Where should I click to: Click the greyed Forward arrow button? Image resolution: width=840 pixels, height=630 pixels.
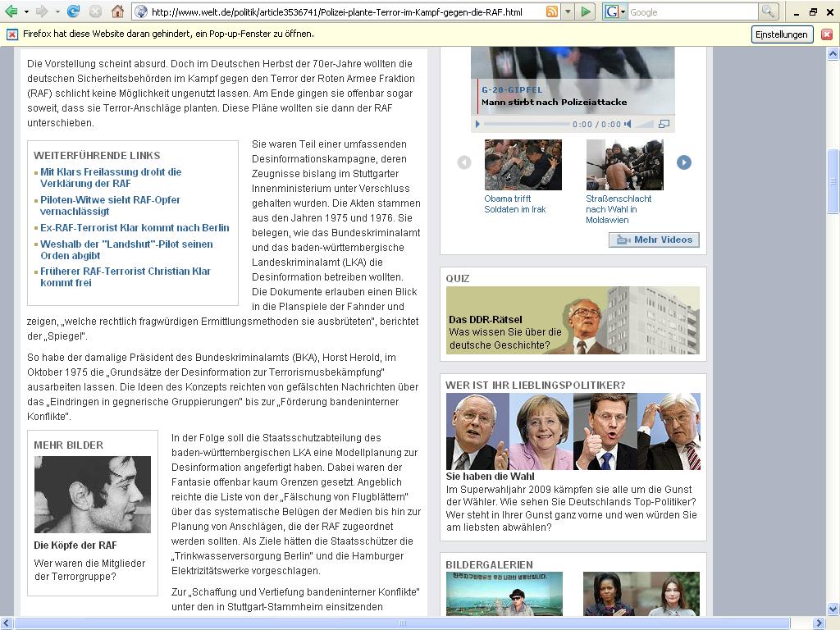pos(42,11)
